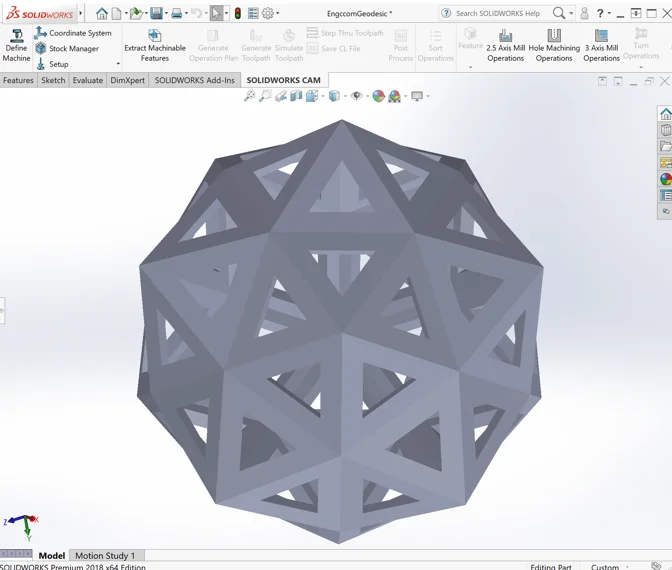Open the Motion Study 1 tab
Image resolution: width=672 pixels, height=570 pixels.
click(105, 555)
